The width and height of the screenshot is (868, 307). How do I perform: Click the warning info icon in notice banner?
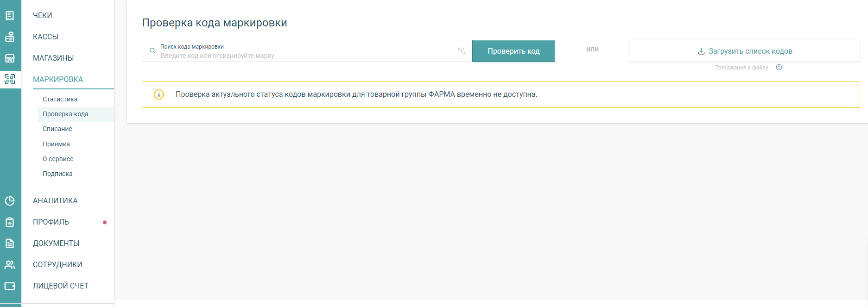[x=159, y=94]
